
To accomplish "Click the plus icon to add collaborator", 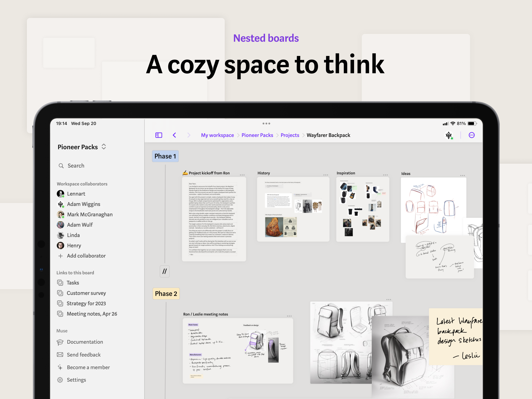I will [x=61, y=256].
